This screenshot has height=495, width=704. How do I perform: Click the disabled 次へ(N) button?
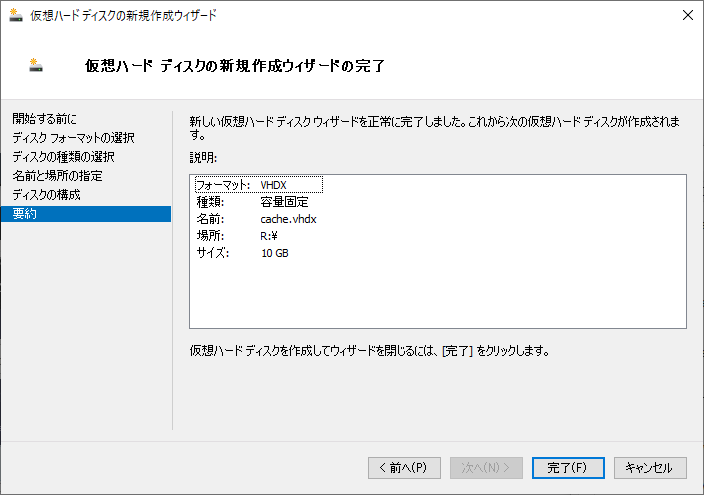click(486, 468)
